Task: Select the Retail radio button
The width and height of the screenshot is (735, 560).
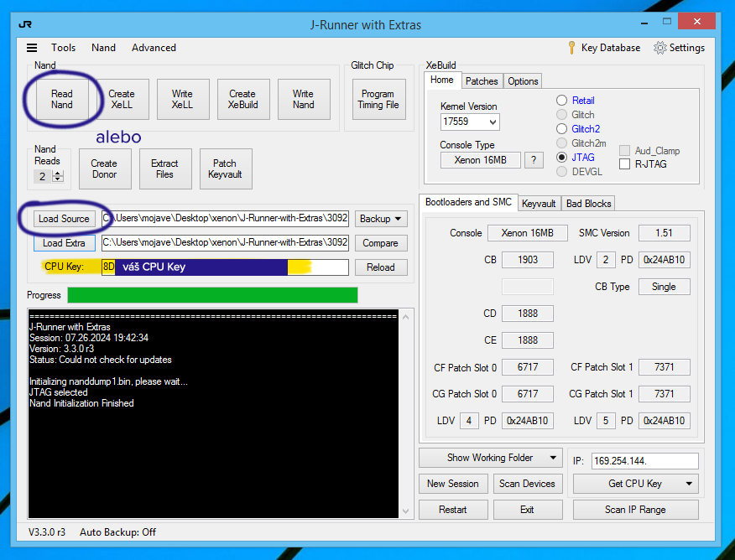Action: (x=561, y=101)
